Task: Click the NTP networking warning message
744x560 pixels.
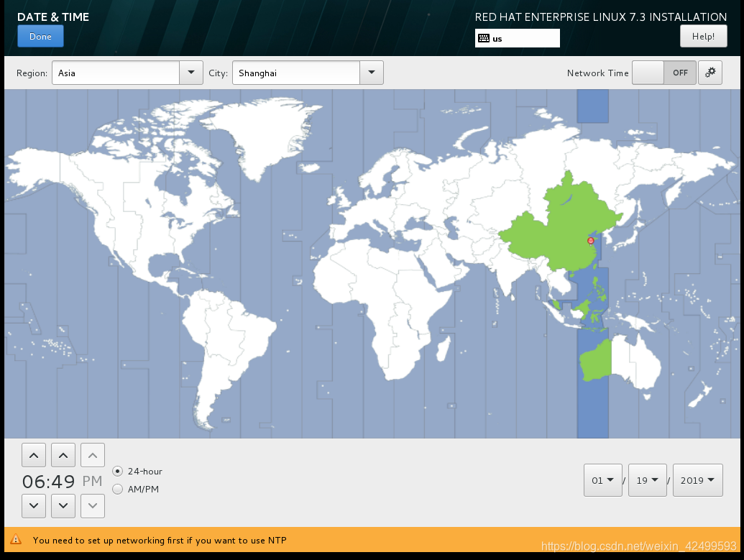Action: click(160, 540)
